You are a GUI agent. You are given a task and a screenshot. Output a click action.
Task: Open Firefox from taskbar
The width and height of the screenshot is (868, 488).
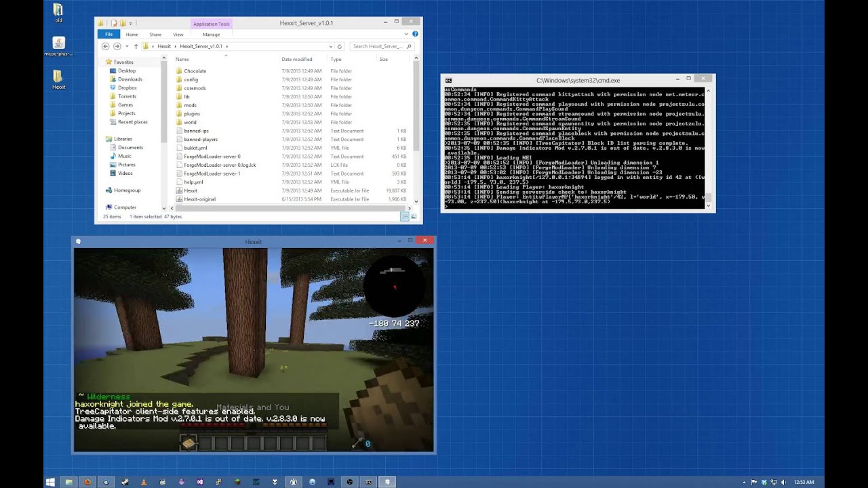pos(87,482)
